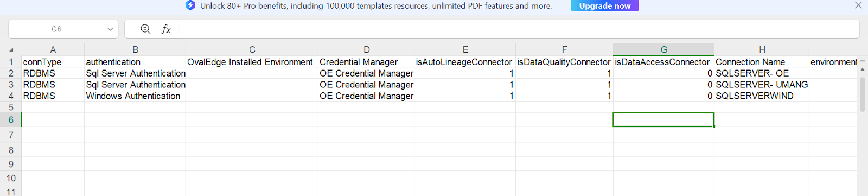
Task: Click the scroll up arrow
Action: coord(863,70)
